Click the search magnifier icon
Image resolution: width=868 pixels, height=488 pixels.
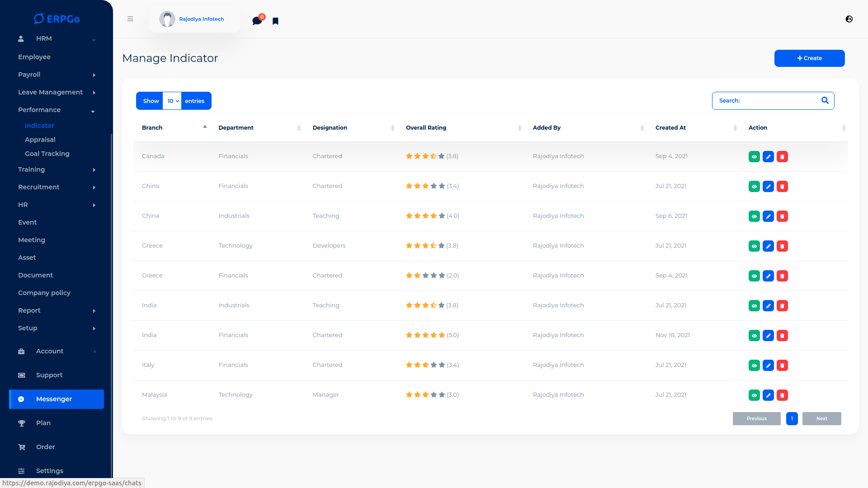pos(825,101)
